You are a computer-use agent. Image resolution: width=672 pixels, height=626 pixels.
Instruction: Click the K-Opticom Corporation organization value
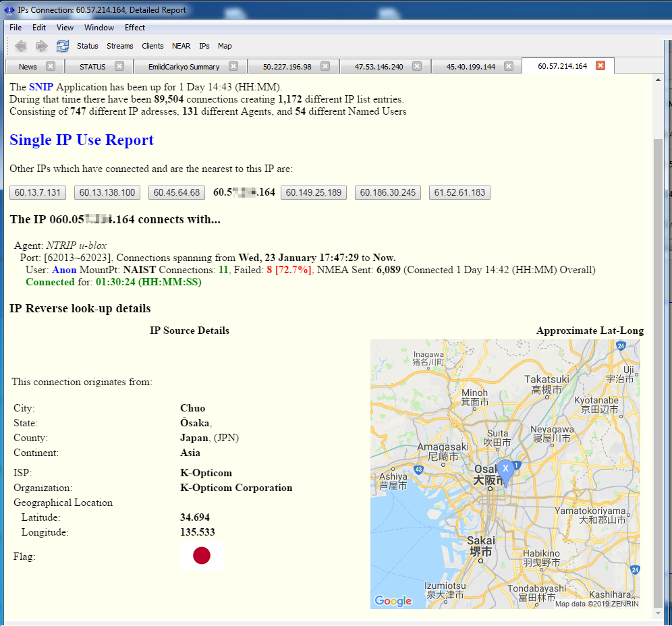coord(236,488)
